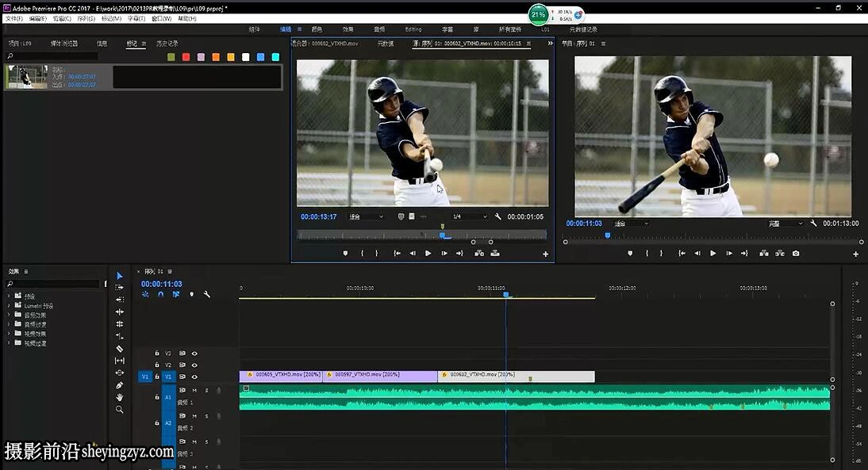
Task: Click Export Frame camera in Program monitor
Action: [796, 254]
